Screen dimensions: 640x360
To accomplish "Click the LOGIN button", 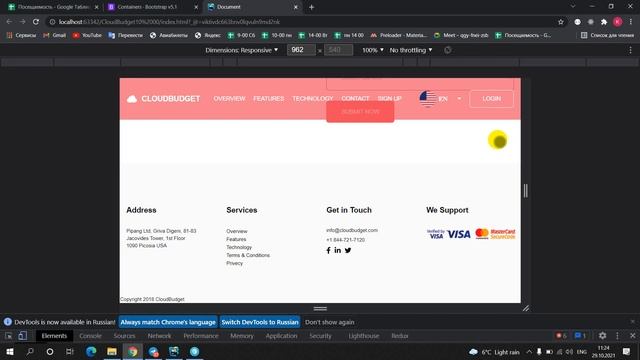I will (491, 99).
